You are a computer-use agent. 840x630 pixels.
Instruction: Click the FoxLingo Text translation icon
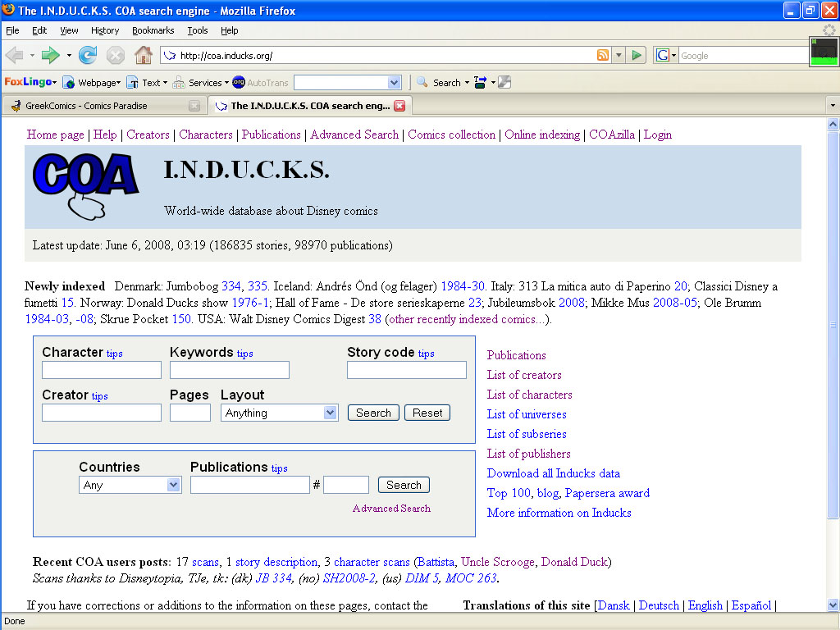pos(132,83)
